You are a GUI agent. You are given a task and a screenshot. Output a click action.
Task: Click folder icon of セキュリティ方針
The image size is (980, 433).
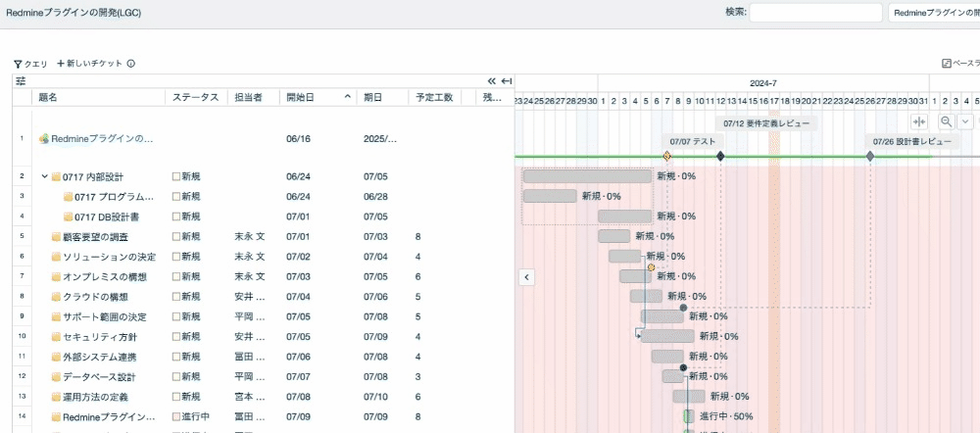coord(56,337)
